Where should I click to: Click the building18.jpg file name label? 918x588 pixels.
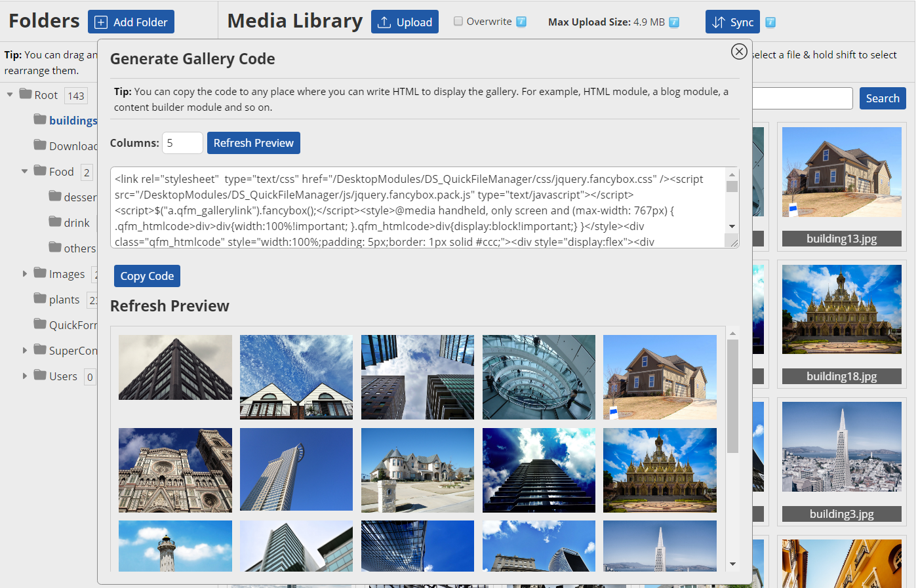click(x=842, y=376)
